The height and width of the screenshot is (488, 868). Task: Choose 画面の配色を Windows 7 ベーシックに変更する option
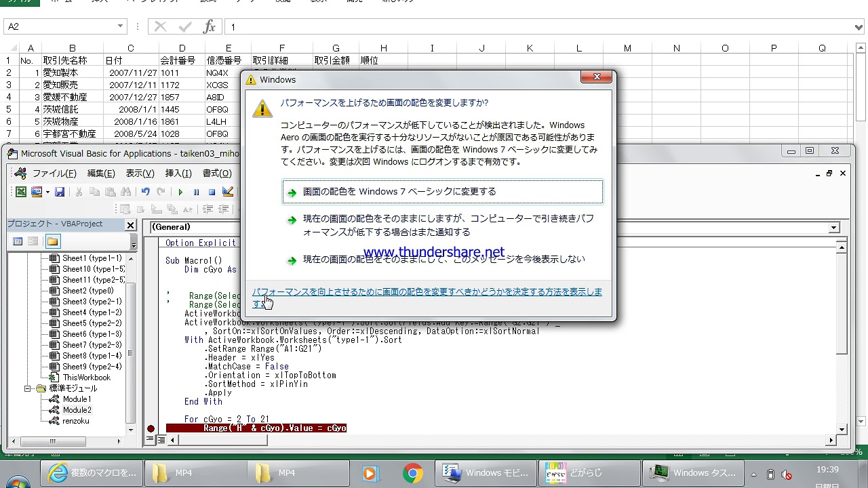tap(442, 192)
